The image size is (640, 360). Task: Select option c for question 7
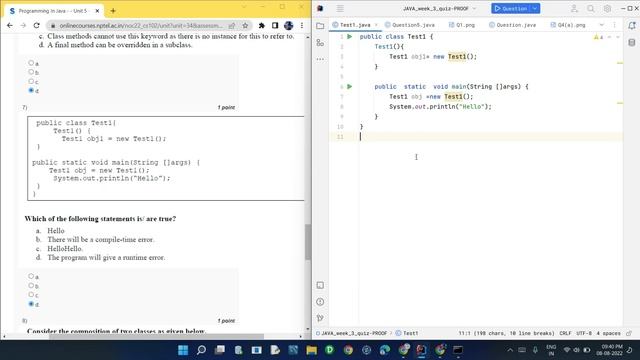(x=31, y=295)
